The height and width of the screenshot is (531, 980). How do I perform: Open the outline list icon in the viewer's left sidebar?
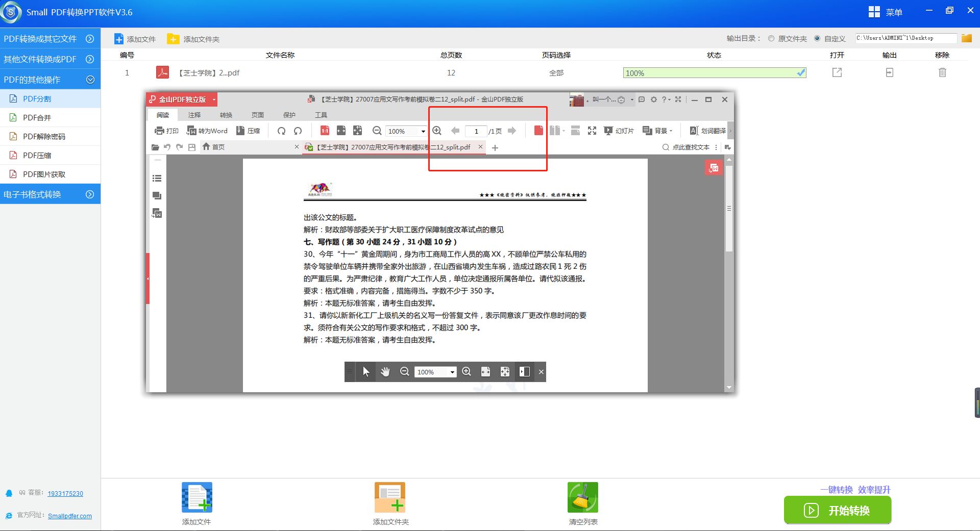[157, 179]
